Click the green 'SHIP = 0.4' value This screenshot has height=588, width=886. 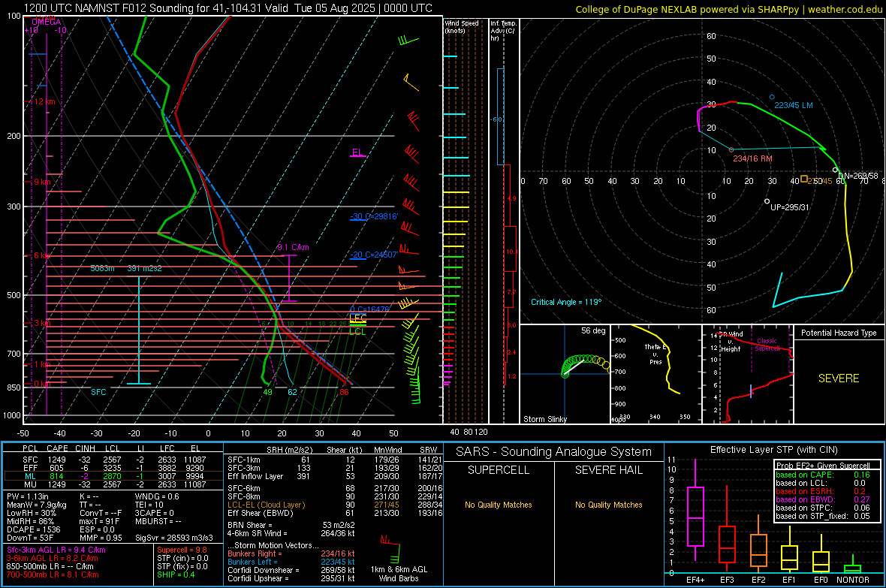coord(176,574)
